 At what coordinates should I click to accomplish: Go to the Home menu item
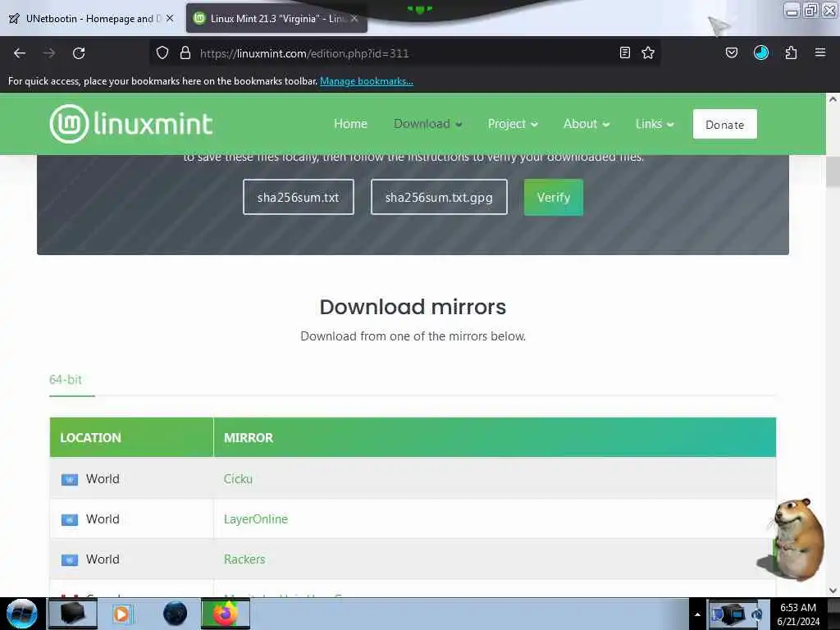(x=351, y=124)
